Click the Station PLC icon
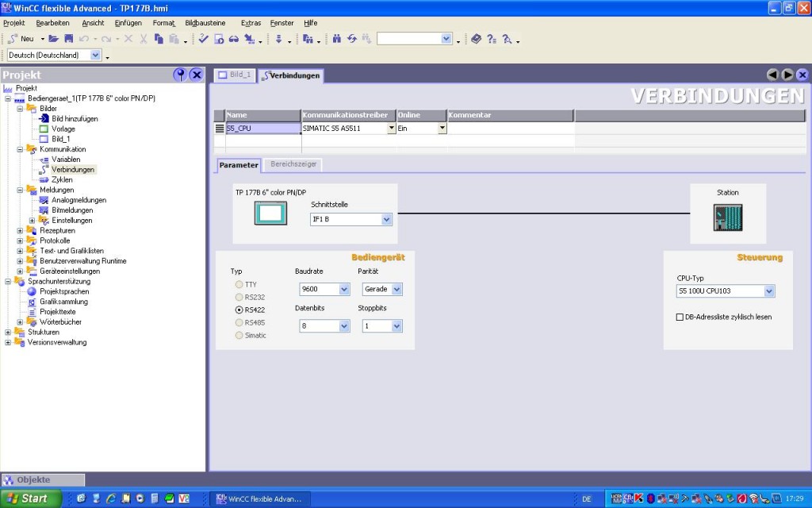 (x=727, y=217)
